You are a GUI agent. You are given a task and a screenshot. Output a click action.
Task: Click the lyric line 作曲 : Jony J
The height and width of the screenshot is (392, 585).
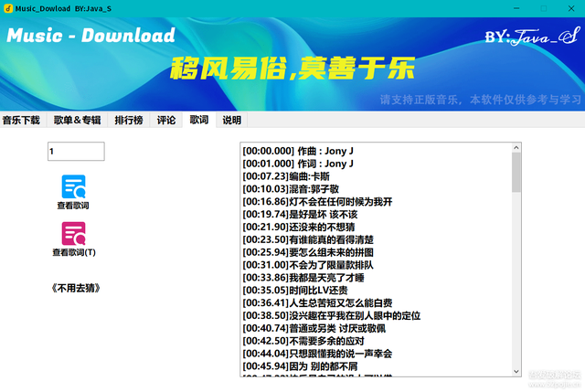pyautogui.click(x=298, y=151)
